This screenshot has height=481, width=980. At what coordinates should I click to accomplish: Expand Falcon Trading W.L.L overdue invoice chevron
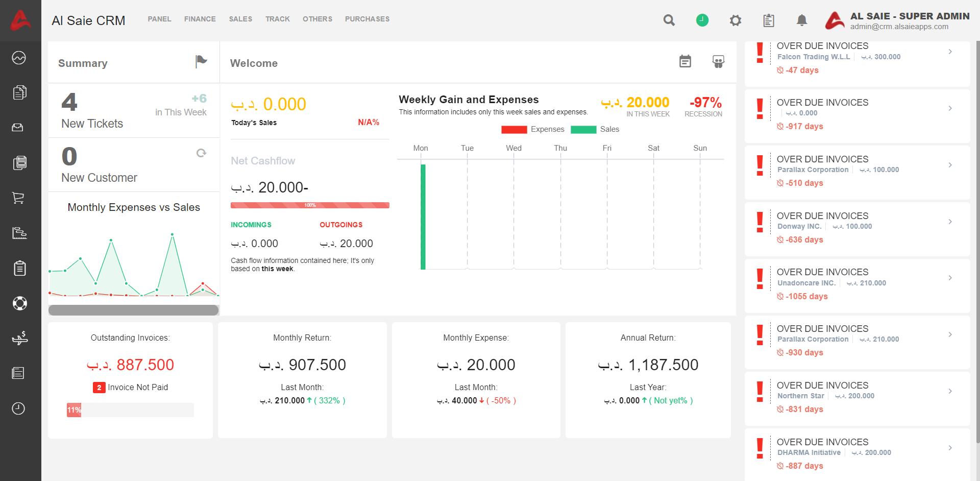pyautogui.click(x=950, y=52)
